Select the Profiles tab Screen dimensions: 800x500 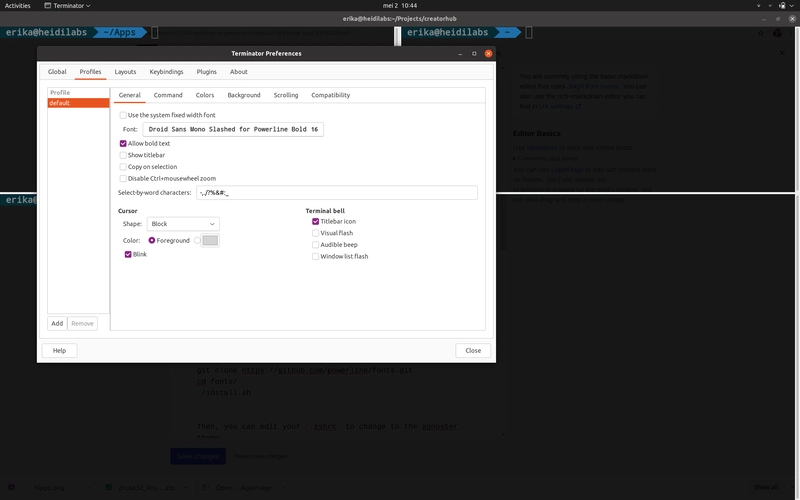[90, 72]
